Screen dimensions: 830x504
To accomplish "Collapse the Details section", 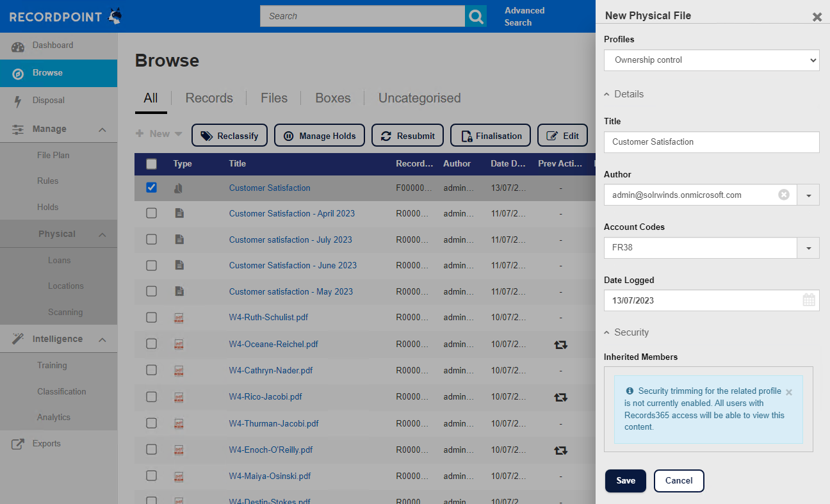I will tap(624, 94).
